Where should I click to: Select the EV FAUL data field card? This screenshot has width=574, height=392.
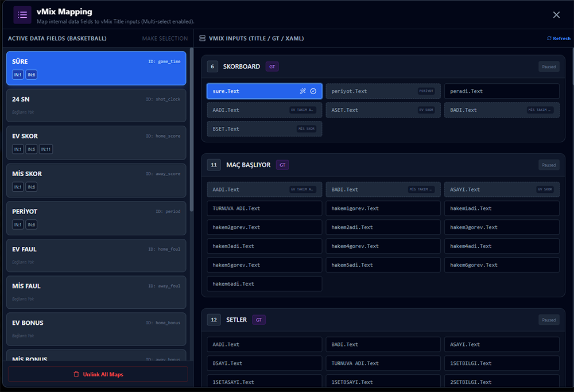point(96,255)
